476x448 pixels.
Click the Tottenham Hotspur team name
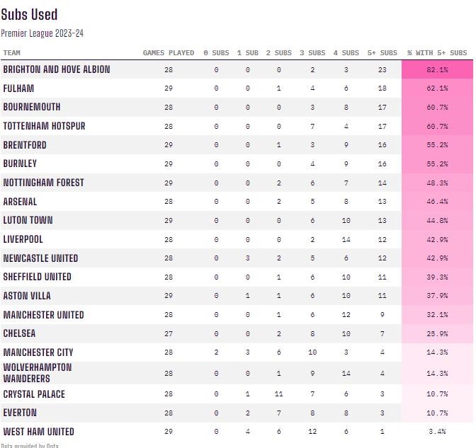click(x=44, y=126)
